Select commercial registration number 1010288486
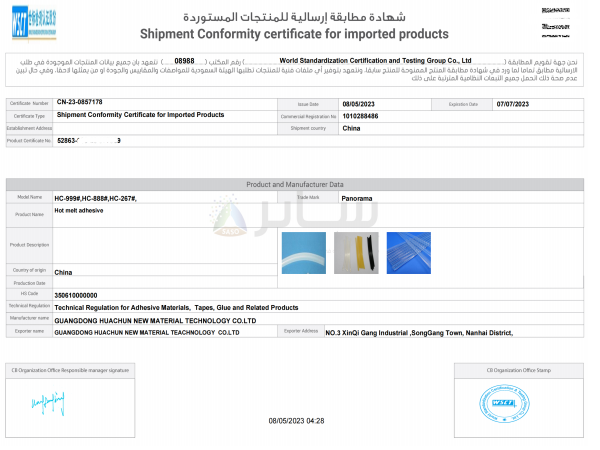Image resolution: width=600 pixels, height=450 pixels. (x=362, y=116)
